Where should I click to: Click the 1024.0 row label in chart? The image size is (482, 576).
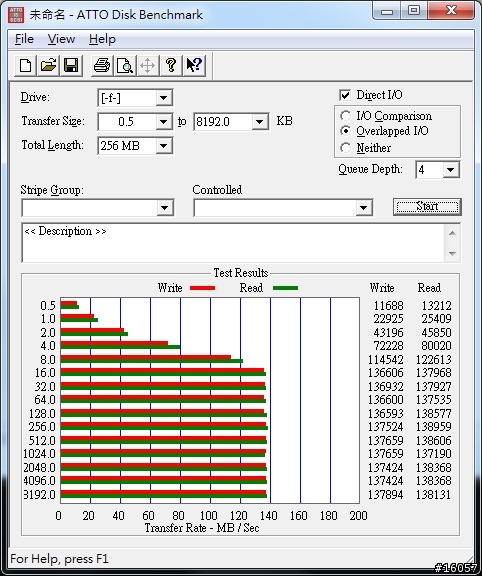coord(39,454)
